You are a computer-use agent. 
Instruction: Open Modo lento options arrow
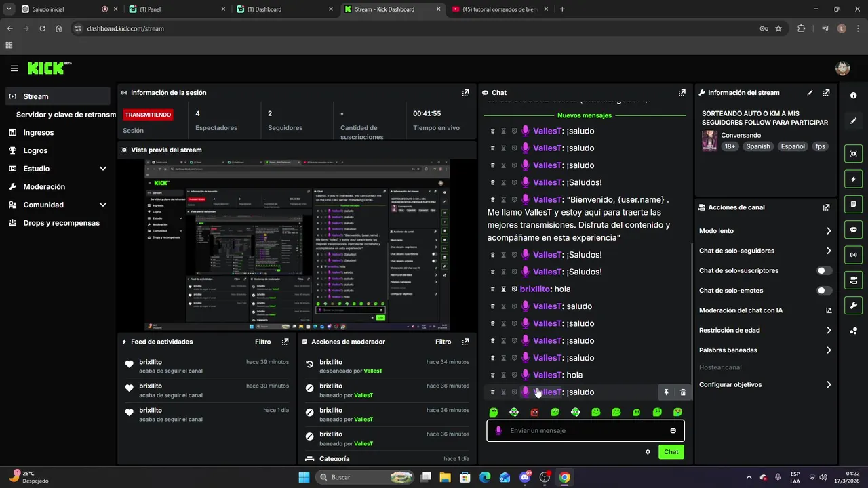pos(828,231)
